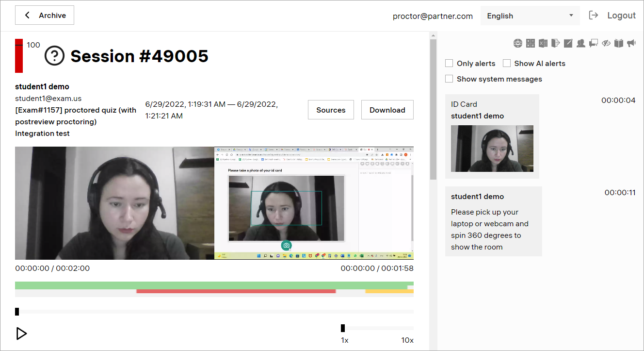Click the crossed-out eye icon

[606, 43]
